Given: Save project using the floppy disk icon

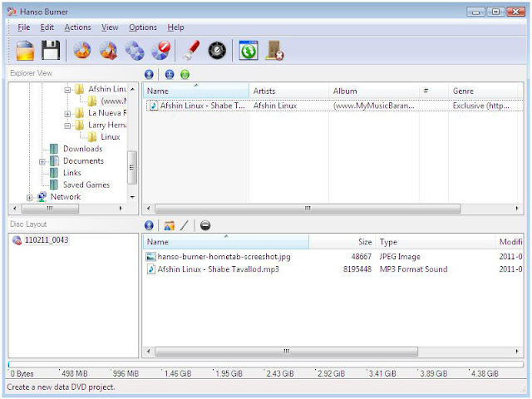Looking at the screenshot, I should click(x=51, y=51).
